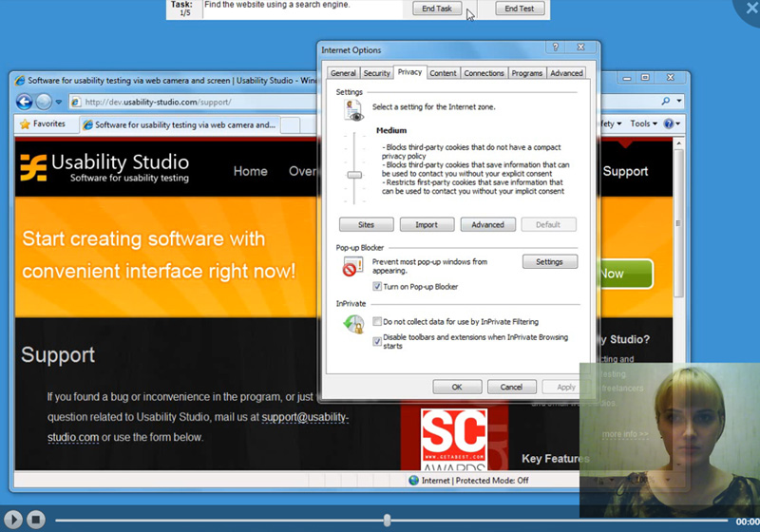Click the Sites button
The width and height of the screenshot is (760, 532).
[x=366, y=225]
